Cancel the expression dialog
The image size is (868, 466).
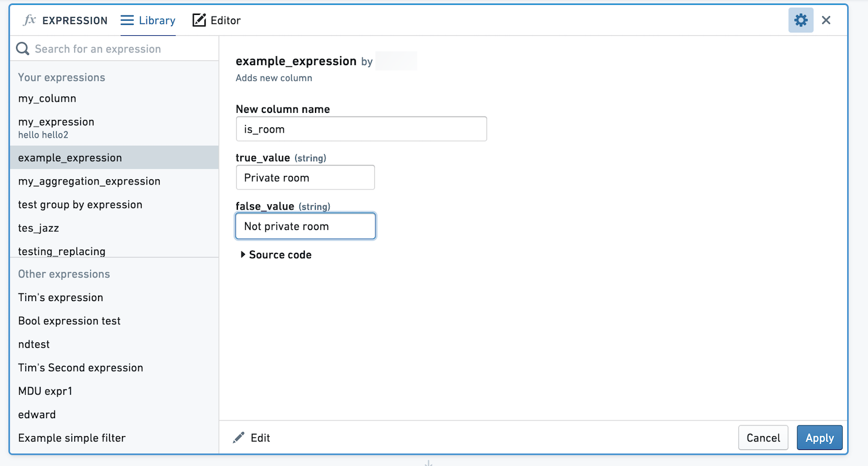click(x=763, y=438)
